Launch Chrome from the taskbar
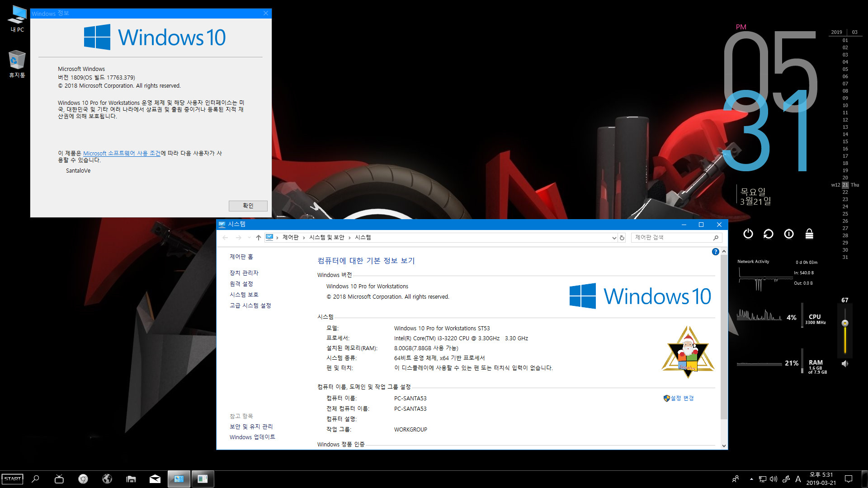Viewport: 868px width, 488px height. tap(83, 479)
